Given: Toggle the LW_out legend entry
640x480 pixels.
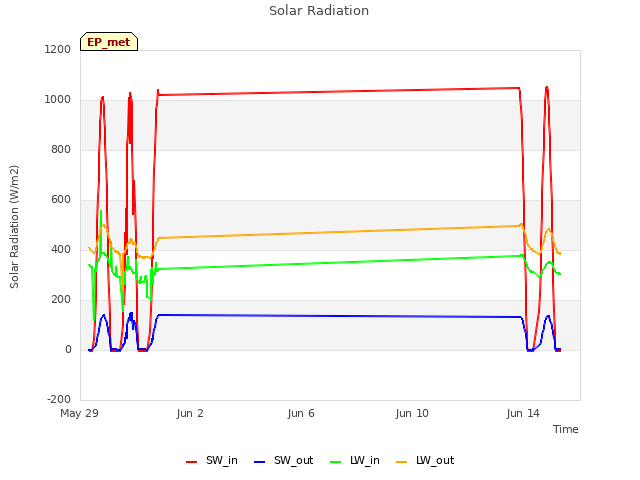Looking at the screenshot, I should click(x=425, y=460).
